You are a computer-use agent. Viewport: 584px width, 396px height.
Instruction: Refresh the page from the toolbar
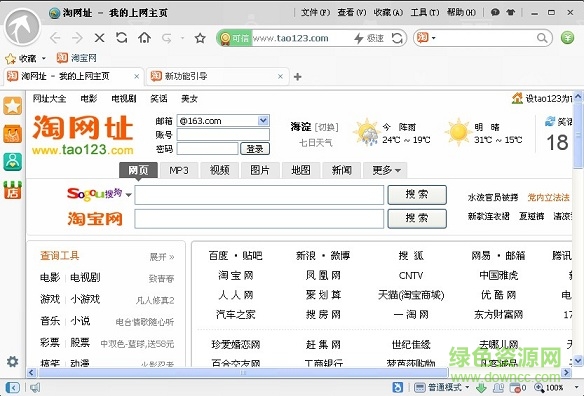click(121, 38)
